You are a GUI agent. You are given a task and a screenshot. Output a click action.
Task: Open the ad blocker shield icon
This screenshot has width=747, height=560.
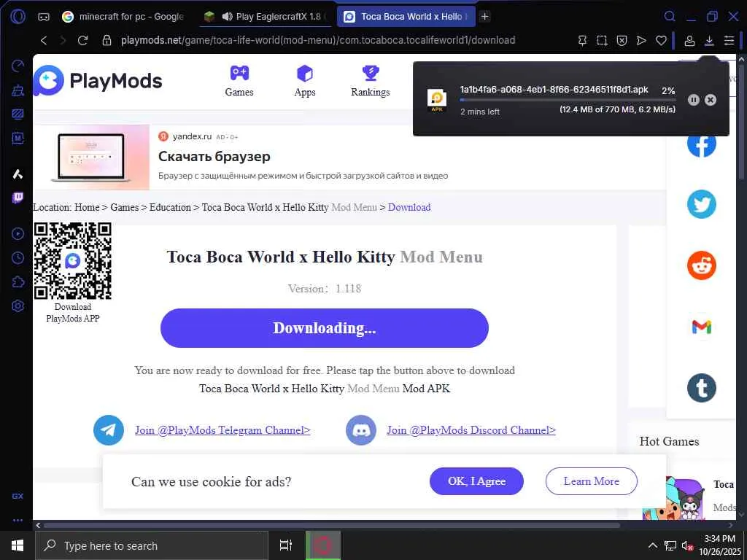(x=622, y=41)
